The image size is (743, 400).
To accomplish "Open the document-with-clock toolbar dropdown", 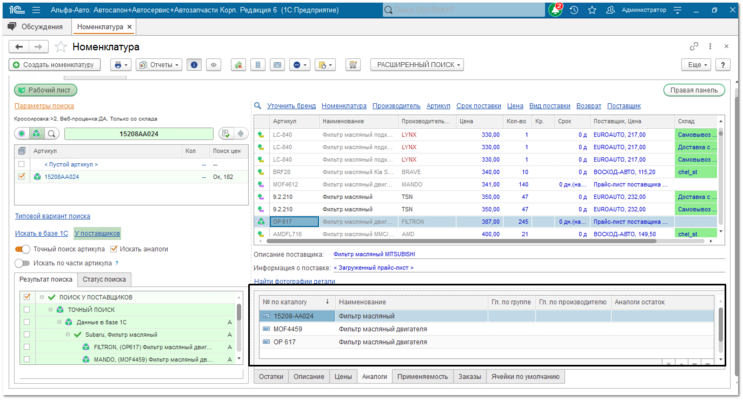I will coord(325,65).
